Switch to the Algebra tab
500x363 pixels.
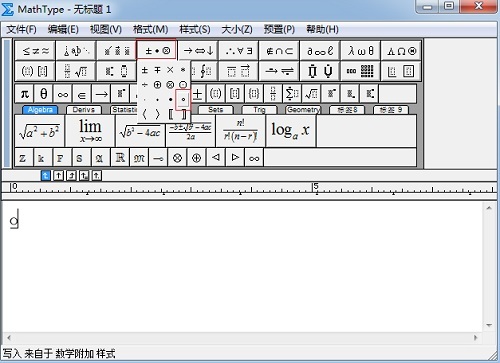(x=40, y=110)
